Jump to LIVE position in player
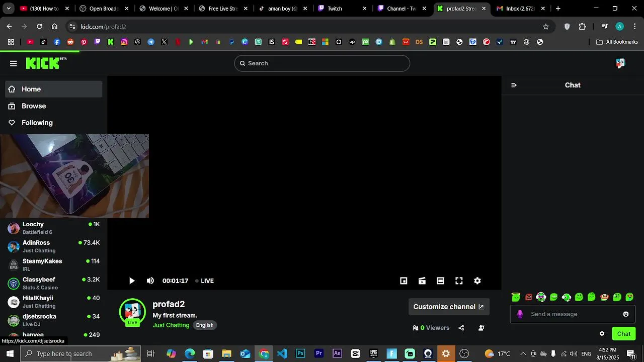Image resolution: width=644 pixels, height=362 pixels. [x=204, y=281]
